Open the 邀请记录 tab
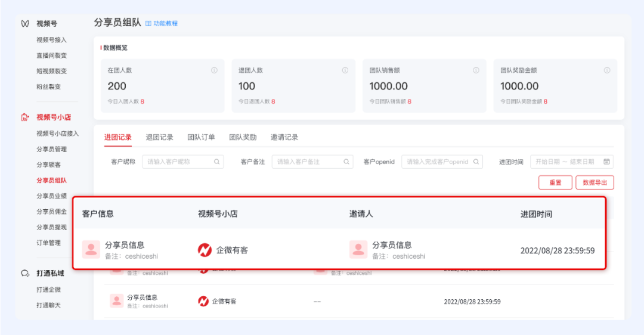 284,137
